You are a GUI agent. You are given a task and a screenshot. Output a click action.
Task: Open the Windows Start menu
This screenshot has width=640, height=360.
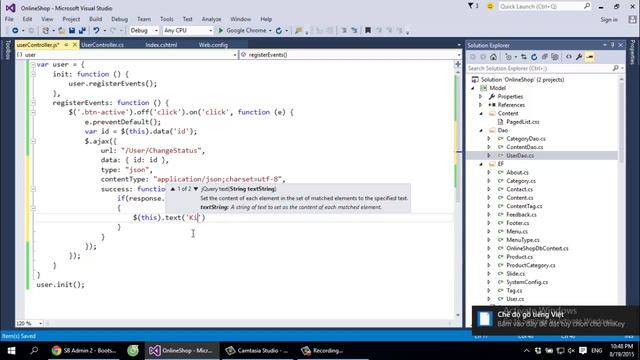[11, 351]
